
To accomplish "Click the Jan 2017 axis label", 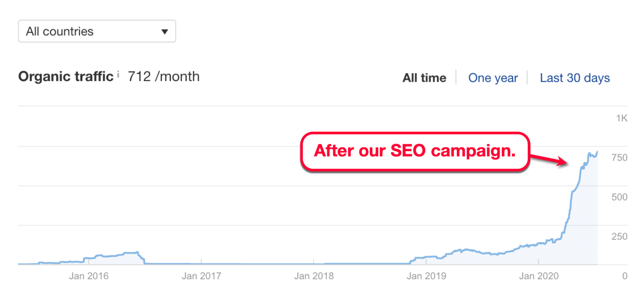I will [x=201, y=276].
